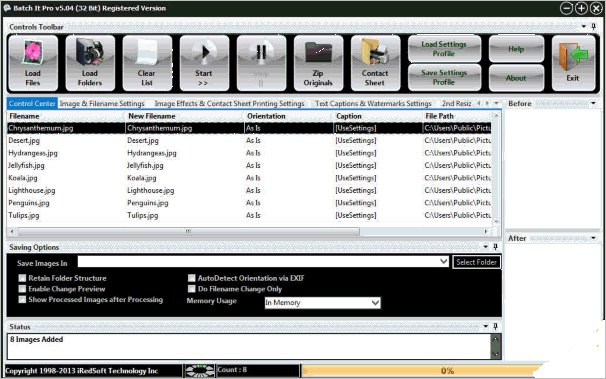Open Controls Toolbar panel options arrow

584,27
